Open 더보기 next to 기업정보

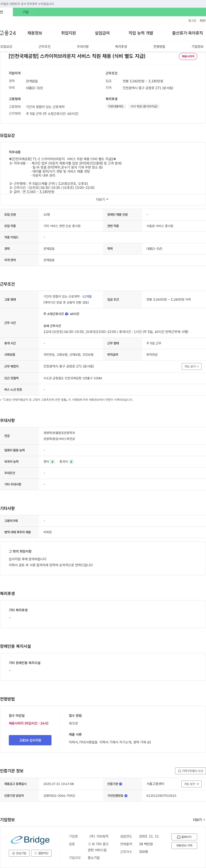coord(199,820)
